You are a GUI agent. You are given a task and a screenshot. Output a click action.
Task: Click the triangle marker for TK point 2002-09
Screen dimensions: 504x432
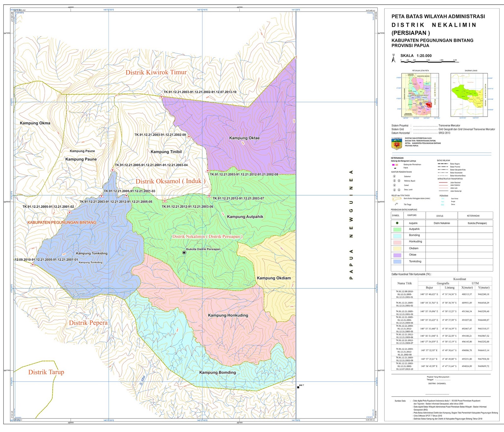pyautogui.click(x=189, y=137)
